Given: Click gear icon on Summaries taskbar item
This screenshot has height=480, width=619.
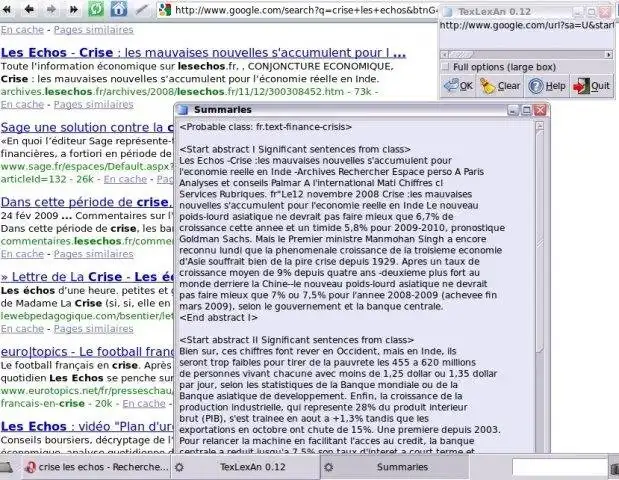Looking at the screenshot, I should pos(328,467).
